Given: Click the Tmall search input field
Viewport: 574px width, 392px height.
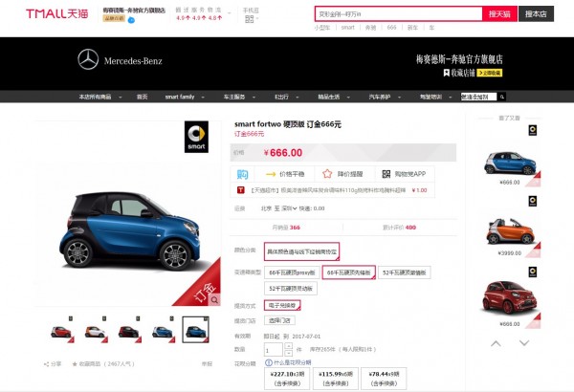Looking at the screenshot, I should [399, 13].
